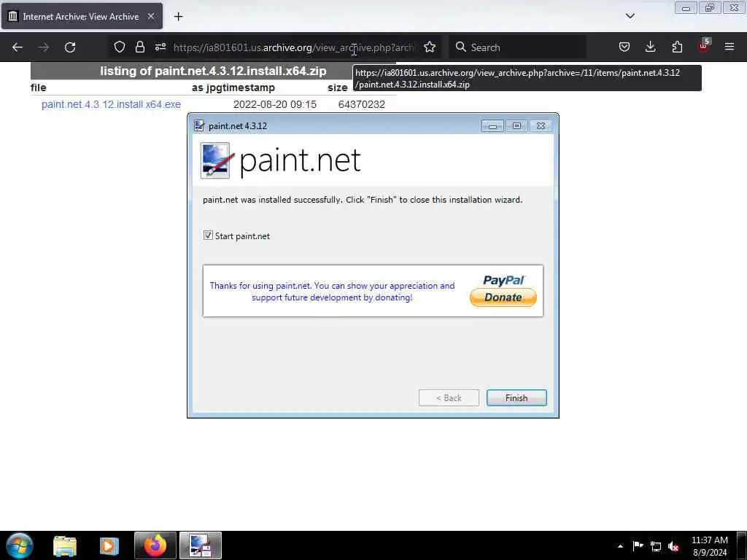Click the network tray icon
The height and width of the screenshot is (560, 747).
656,547
